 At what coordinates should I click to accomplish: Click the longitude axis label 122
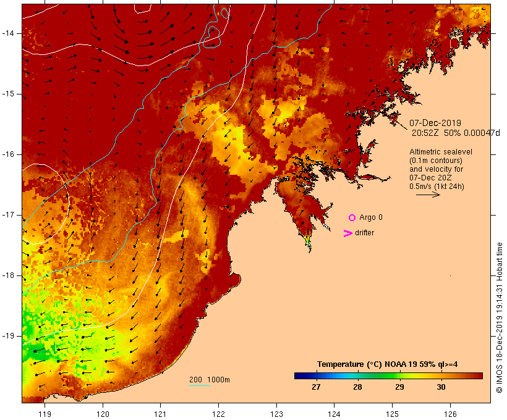pyautogui.click(x=219, y=414)
